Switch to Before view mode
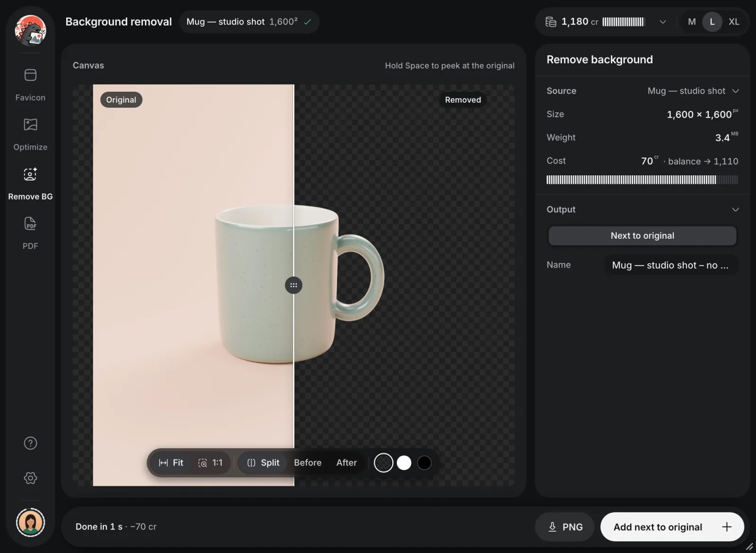The image size is (756, 553). pyautogui.click(x=308, y=463)
